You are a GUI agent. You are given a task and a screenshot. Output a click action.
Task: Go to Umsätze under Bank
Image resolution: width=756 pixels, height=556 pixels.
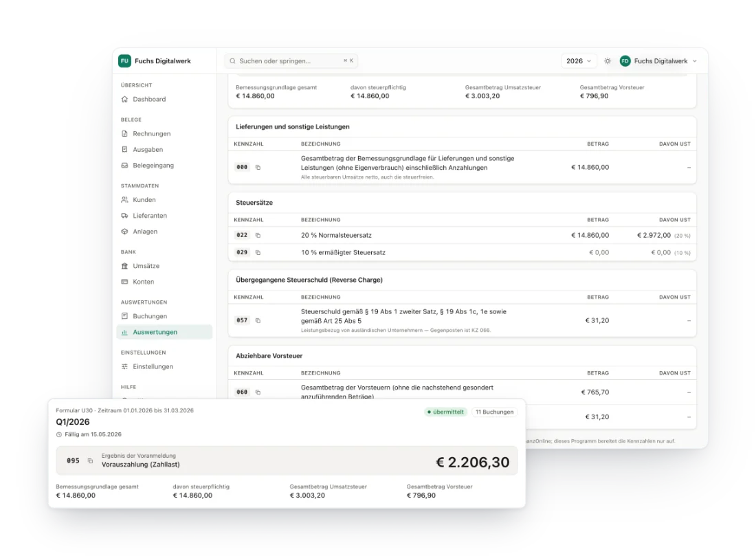[x=164, y=266]
